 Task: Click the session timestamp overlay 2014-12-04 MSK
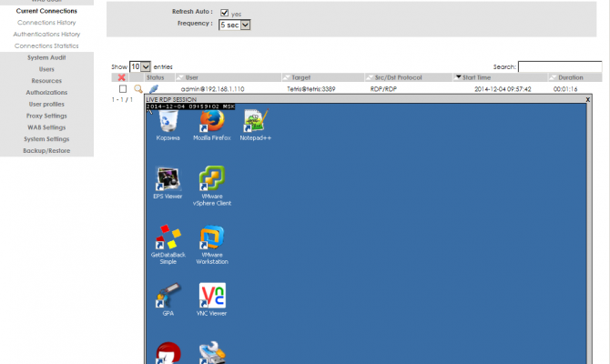point(190,106)
